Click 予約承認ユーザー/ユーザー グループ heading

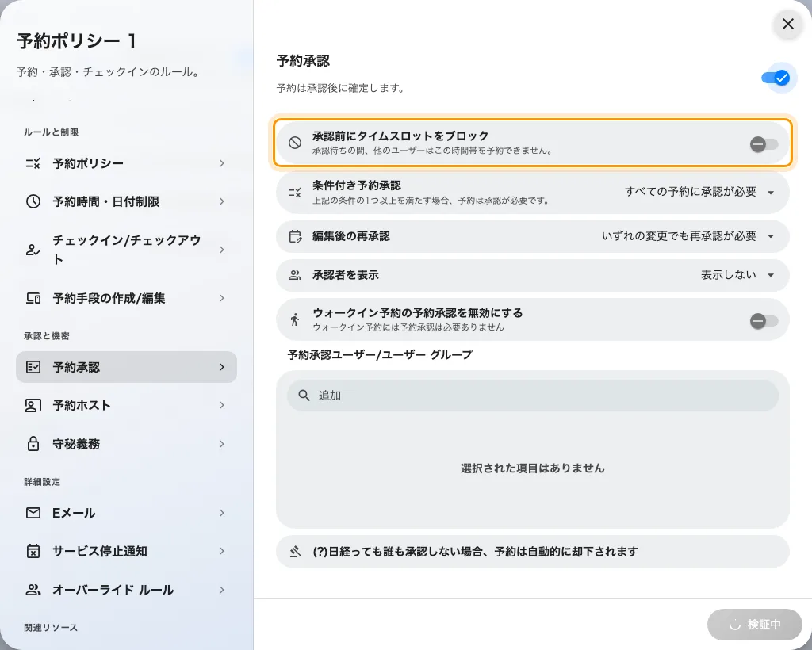tap(380, 355)
